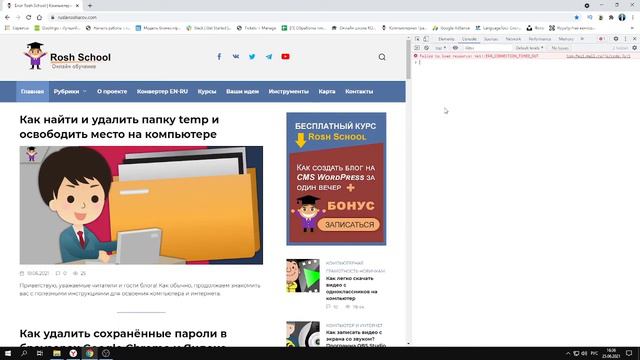Viewport: 640px width, 360px height.
Task: Activate DevTools inspect element icon
Action: [418, 39]
